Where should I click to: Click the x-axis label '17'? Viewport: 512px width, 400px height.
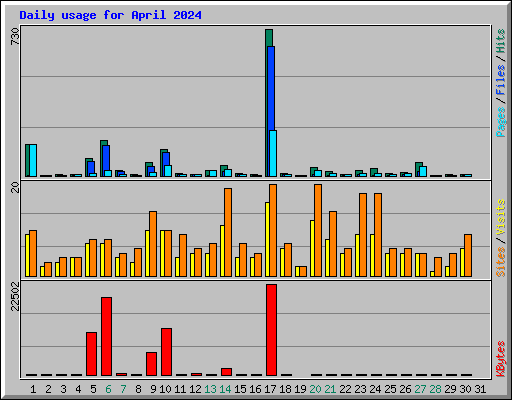pos(270,389)
